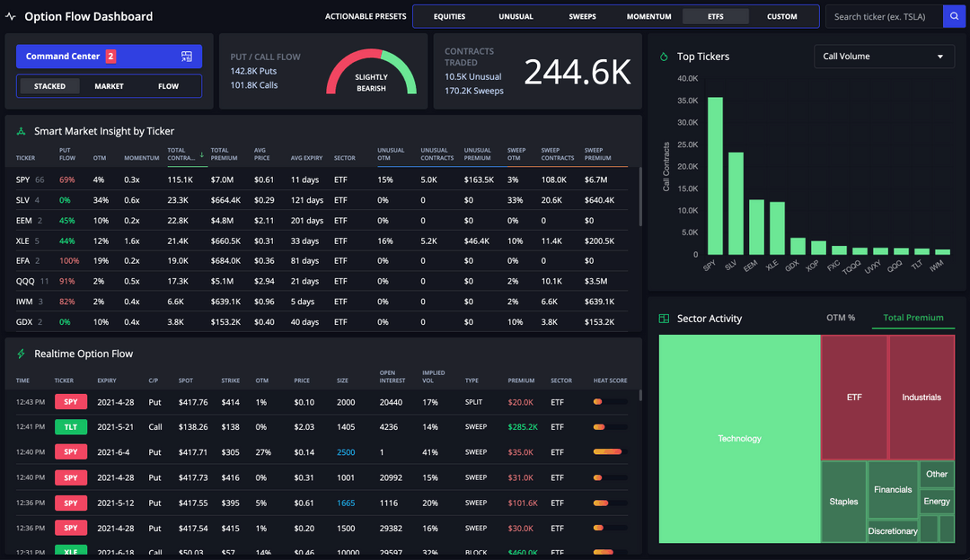
Task: Click the green TLT ticker badge in Realtime Option Flow
Action: pos(71,427)
